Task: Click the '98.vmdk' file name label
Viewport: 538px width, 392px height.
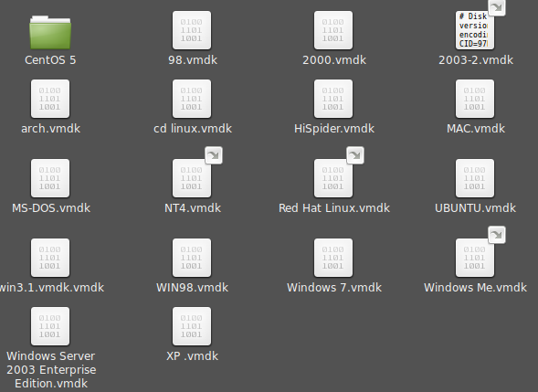Action: 193,60
